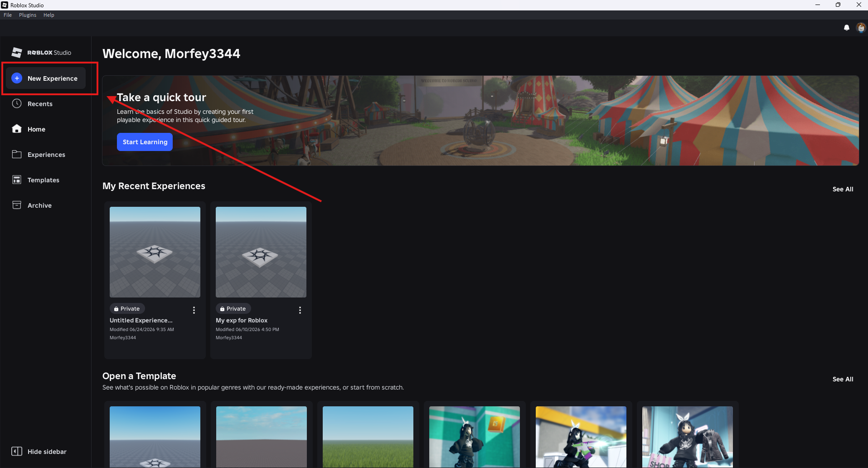Click the Start Learning button
868x468 pixels.
point(145,142)
